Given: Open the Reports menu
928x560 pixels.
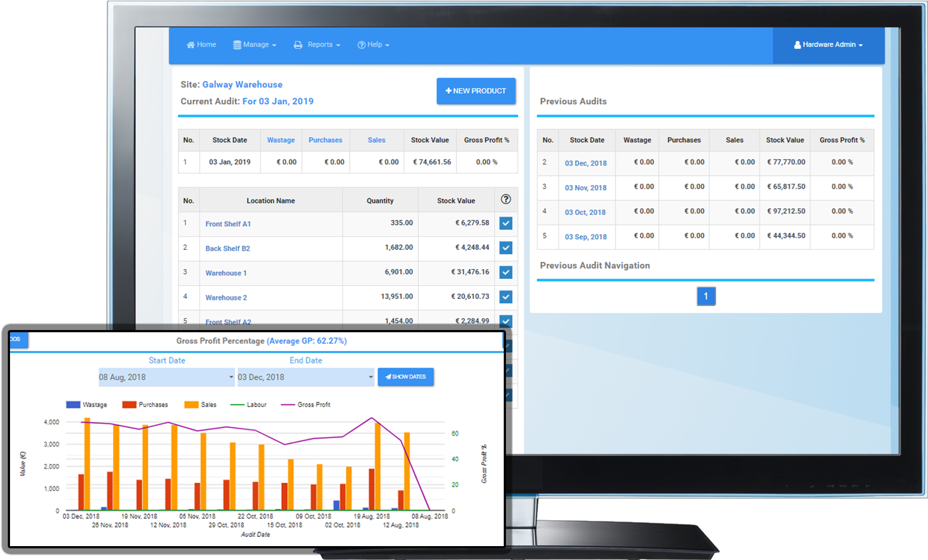Looking at the screenshot, I should (x=320, y=45).
